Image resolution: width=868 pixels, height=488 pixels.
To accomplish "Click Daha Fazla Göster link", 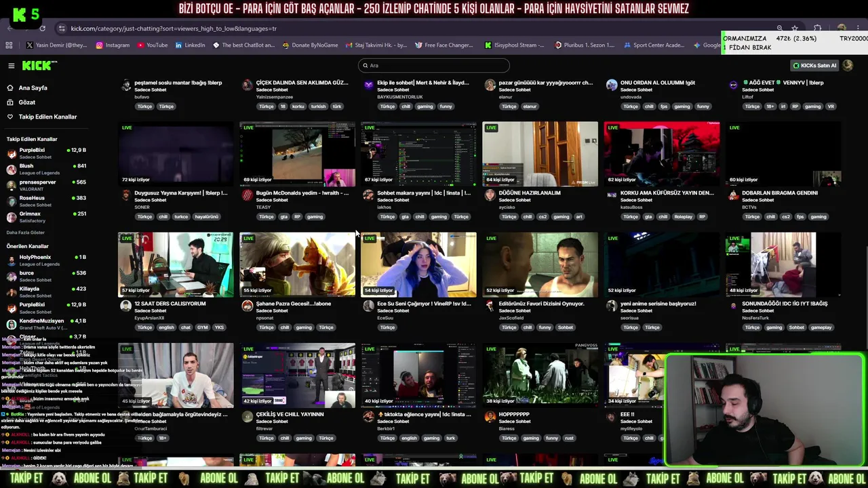I will pyautogui.click(x=26, y=232).
